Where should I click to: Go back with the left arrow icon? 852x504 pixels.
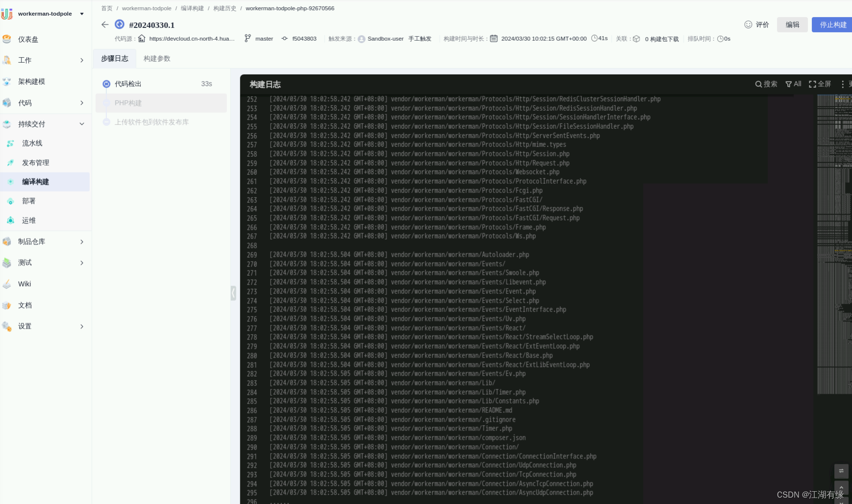coord(105,24)
